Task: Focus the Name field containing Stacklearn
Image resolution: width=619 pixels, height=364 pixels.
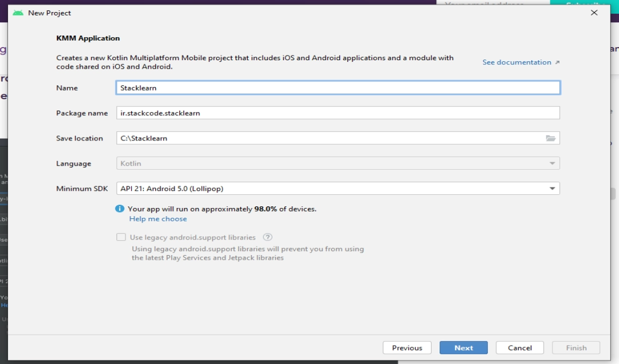Action: [x=338, y=88]
